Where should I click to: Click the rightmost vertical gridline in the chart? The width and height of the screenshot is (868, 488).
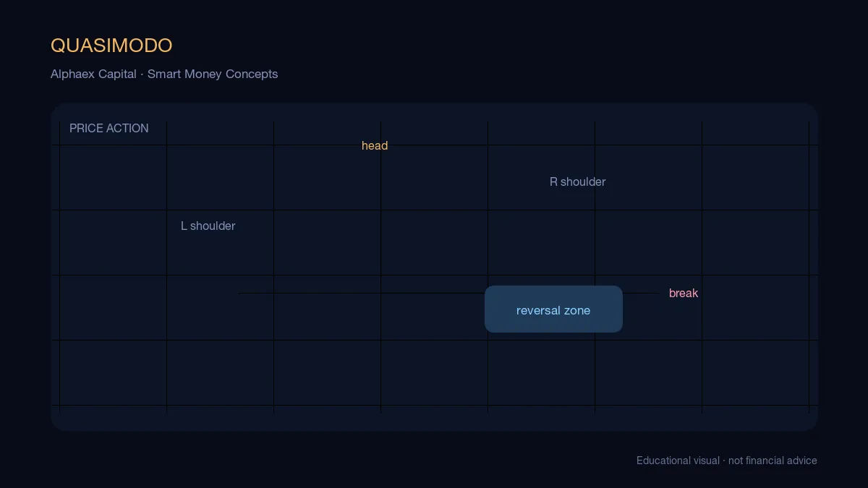click(x=809, y=267)
